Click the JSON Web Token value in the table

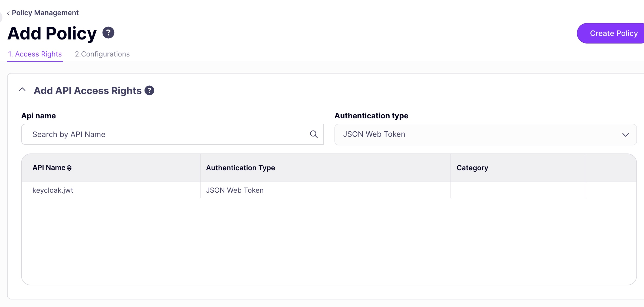(x=235, y=190)
